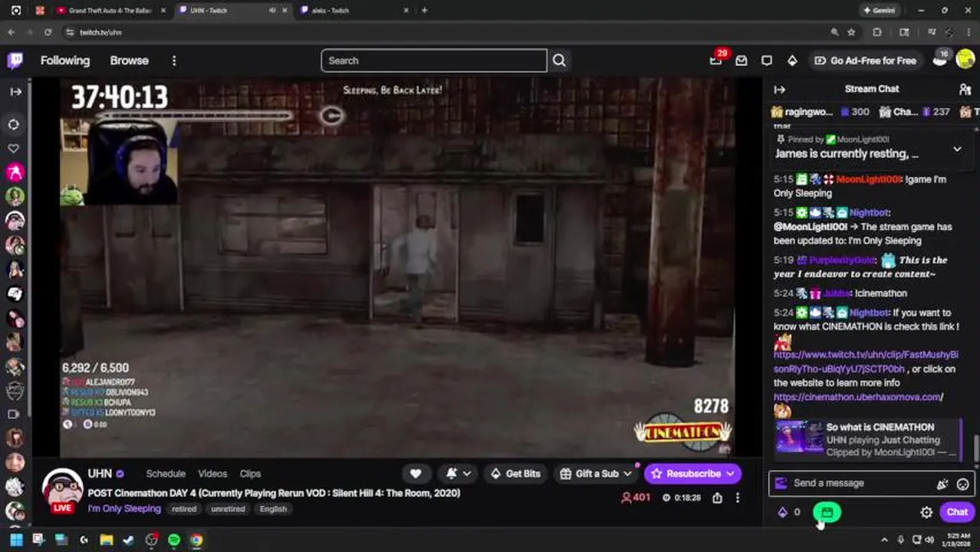Image resolution: width=980 pixels, height=552 pixels.
Task: Open a new browser tab
Action: coord(425,11)
